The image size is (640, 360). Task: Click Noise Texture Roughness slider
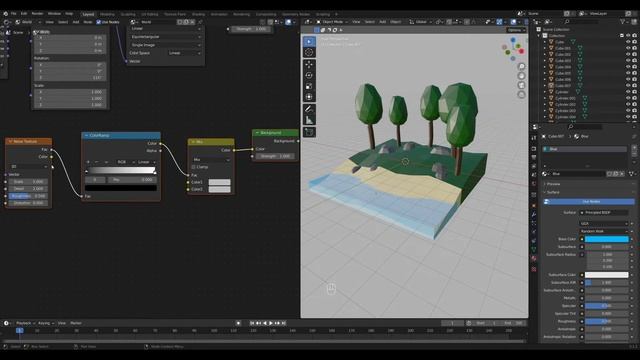[x=28, y=196]
